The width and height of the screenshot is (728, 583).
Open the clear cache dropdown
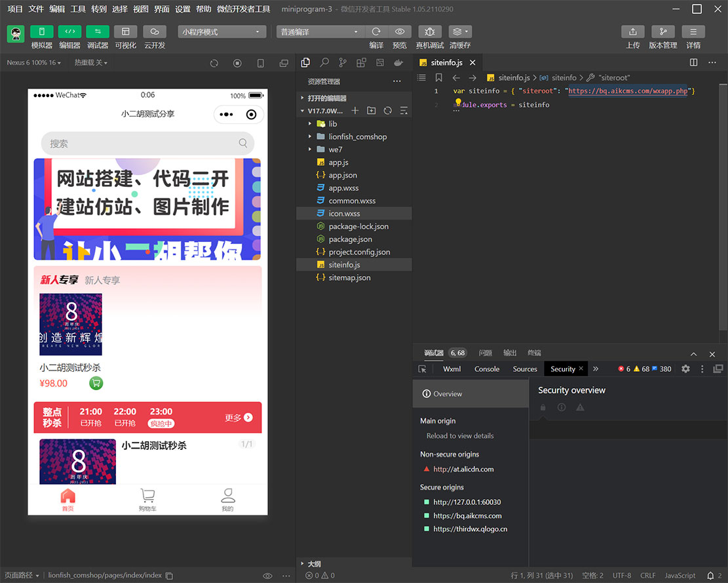[x=460, y=31]
